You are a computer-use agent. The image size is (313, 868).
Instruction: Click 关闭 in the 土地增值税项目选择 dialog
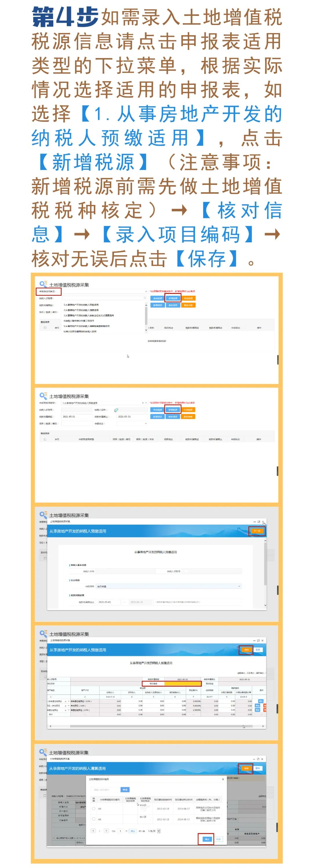point(218,839)
